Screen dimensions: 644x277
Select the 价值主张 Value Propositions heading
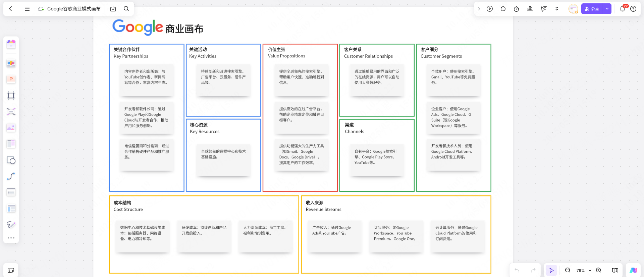(286, 53)
